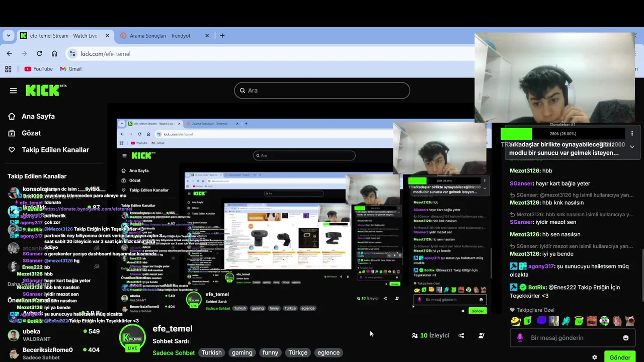Open the YouTube bookmark
Viewport: 644px width, 362px height.
point(39,69)
